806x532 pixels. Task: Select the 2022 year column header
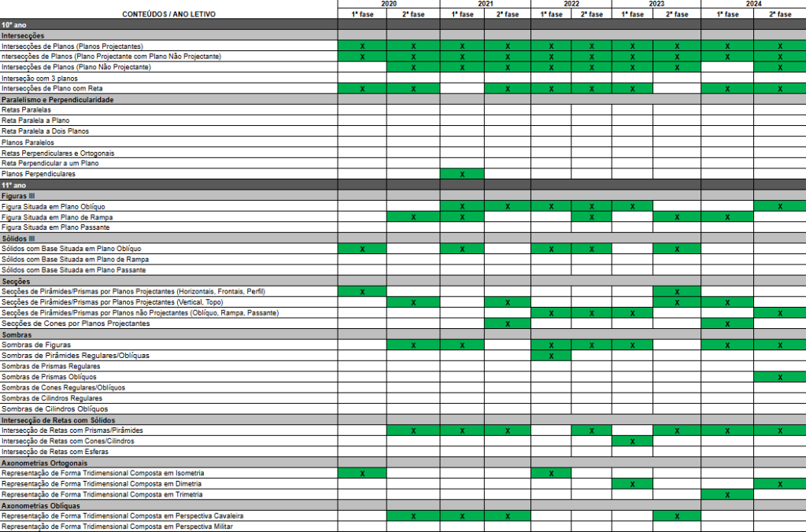coord(571,4)
